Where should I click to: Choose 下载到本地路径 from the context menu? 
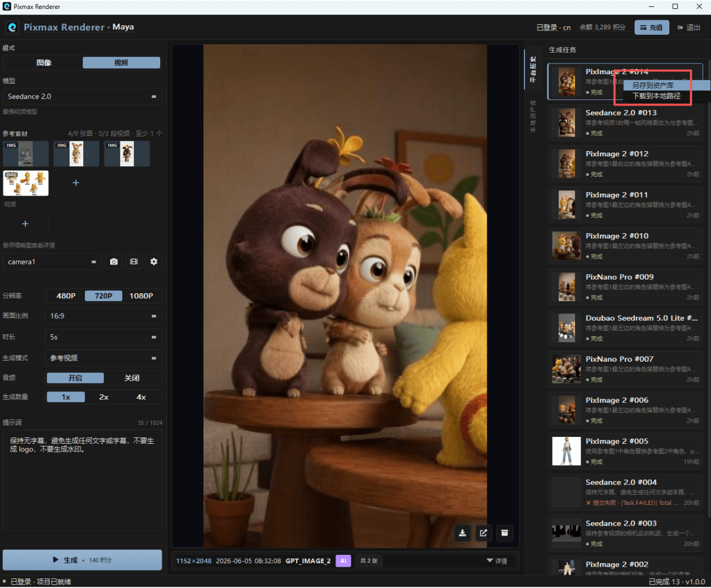tap(666, 96)
